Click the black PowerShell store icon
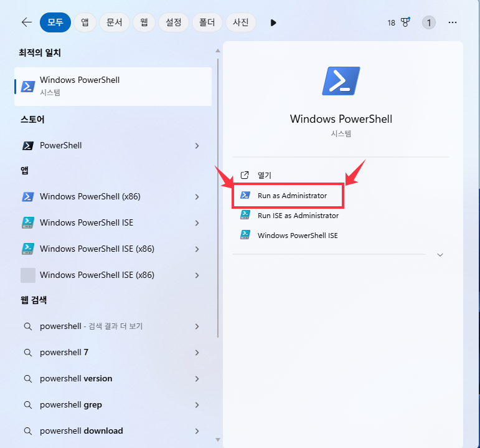This screenshot has height=448, width=480. [x=28, y=146]
